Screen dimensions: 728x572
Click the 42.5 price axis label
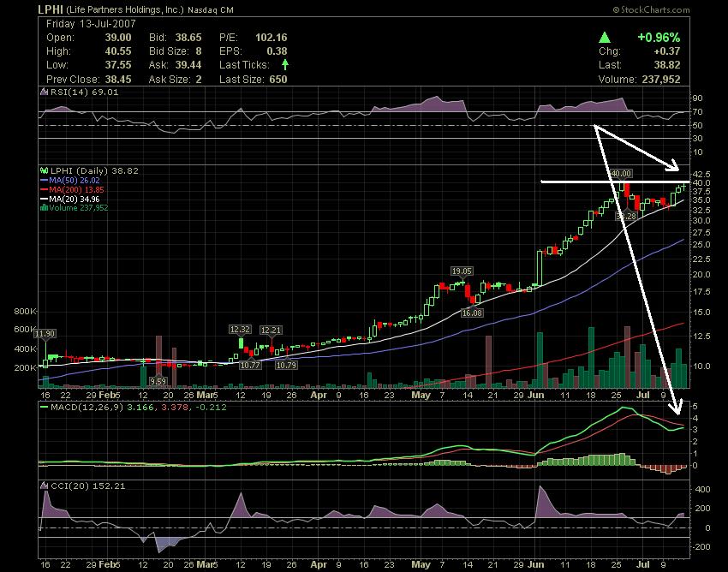click(x=701, y=174)
